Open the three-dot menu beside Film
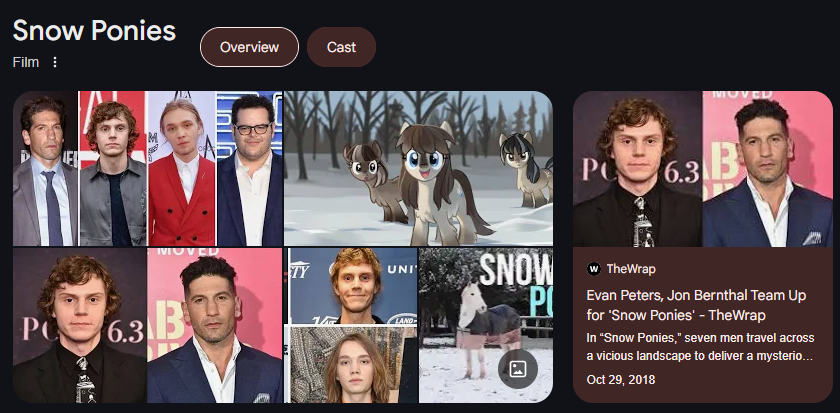The width and height of the screenshot is (840, 413). point(55,62)
